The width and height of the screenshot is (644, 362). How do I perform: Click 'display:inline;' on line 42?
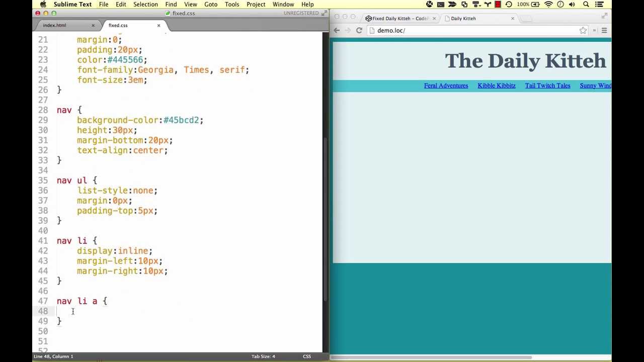115,251
